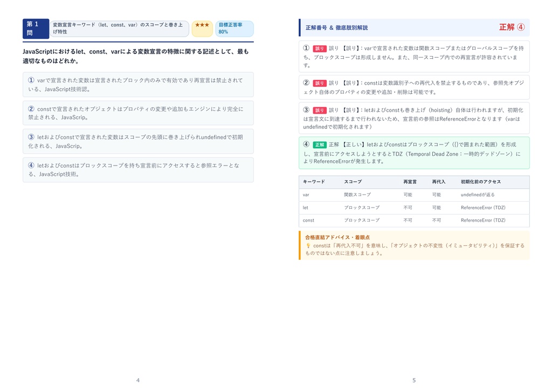Select answer option ① about var block scope
This screenshot has width=552, height=392.
[x=138, y=85]
